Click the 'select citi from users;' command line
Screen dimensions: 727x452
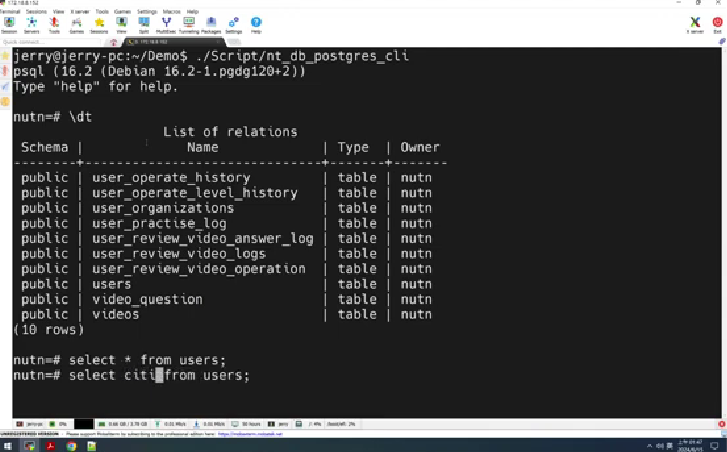pyautogui.click(x=132, y=375)
